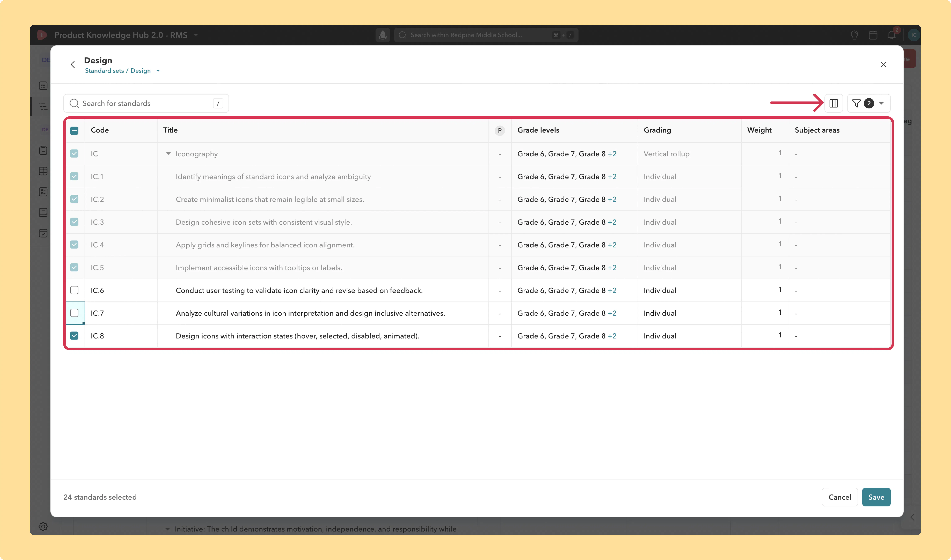Screen dimensions: 951x560
Task: Uncheck the IC.1 row checkbox
Action: [x=74, y=176]
